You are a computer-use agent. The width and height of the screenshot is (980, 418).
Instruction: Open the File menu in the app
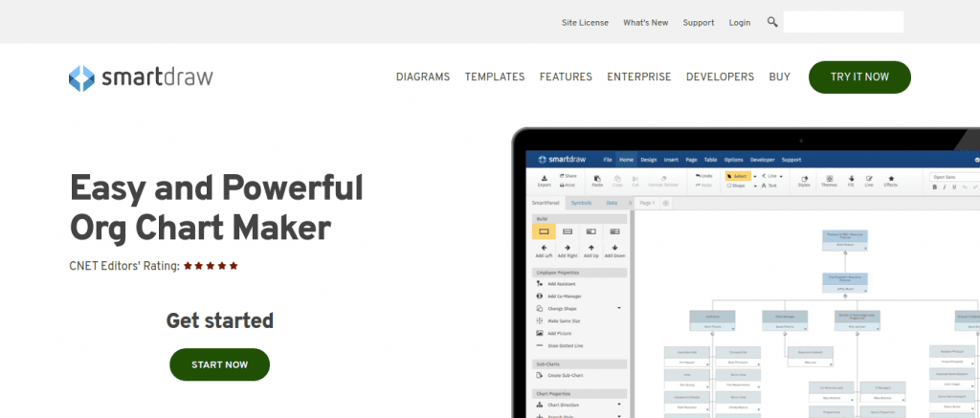(x=608, y=160)
